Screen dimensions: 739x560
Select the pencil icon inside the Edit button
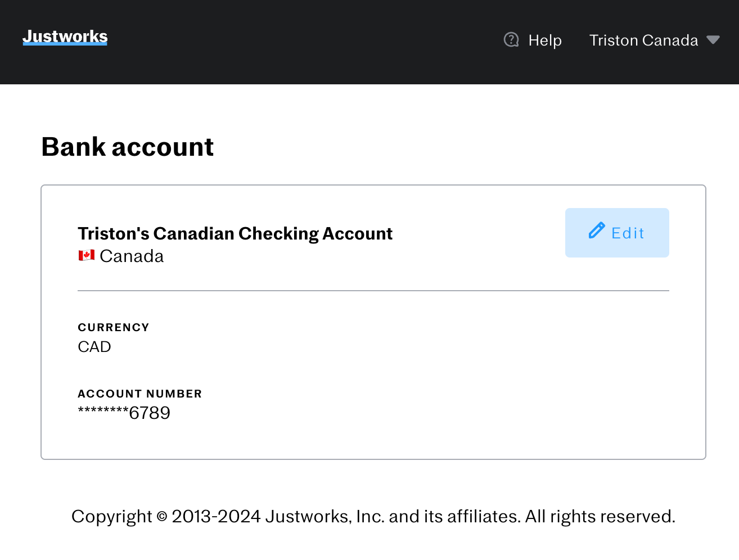point(597,231)
